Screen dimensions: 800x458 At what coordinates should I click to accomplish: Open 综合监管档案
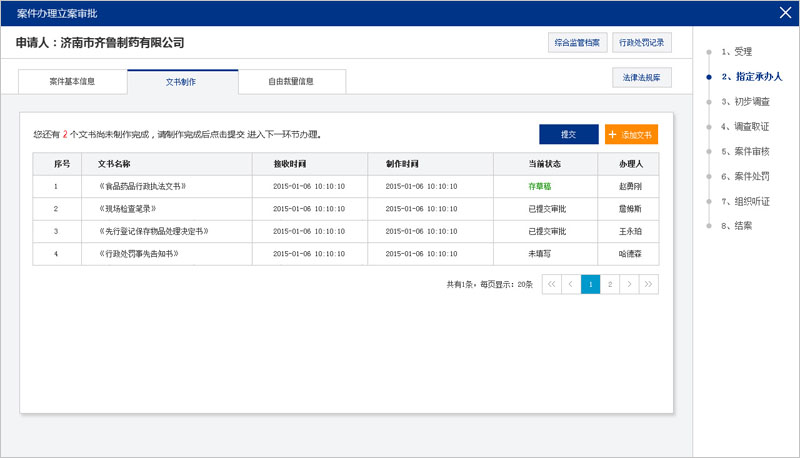[578, 42]
